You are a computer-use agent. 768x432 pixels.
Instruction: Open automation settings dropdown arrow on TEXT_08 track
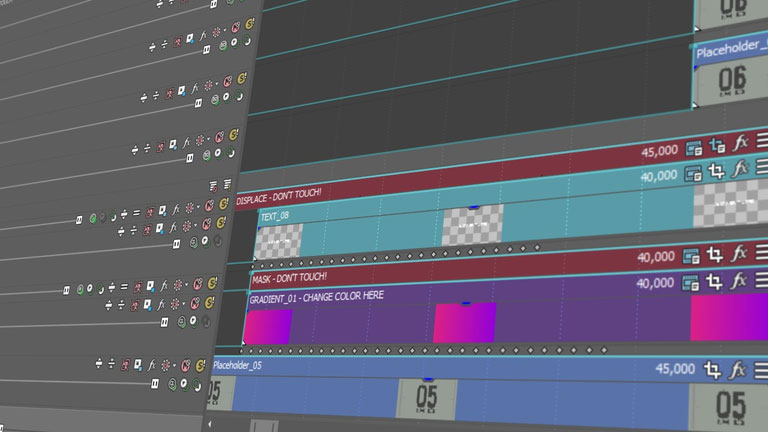tap(195, 226)
